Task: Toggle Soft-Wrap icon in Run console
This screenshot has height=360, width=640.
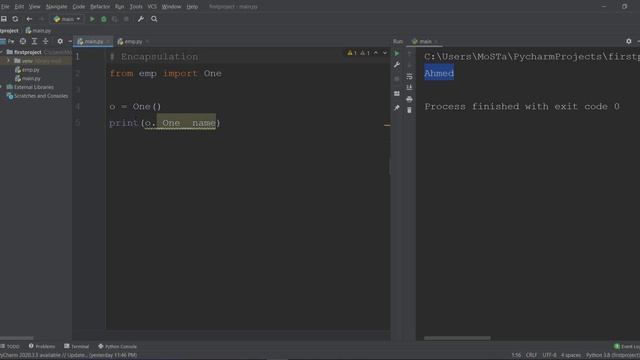Action: [409, 76]
